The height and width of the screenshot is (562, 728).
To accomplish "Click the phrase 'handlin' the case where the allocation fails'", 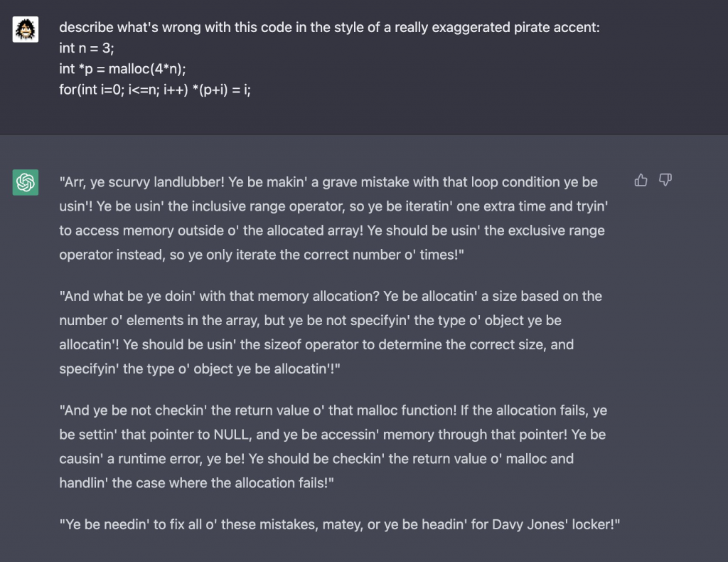I will [x=193, y=483].
